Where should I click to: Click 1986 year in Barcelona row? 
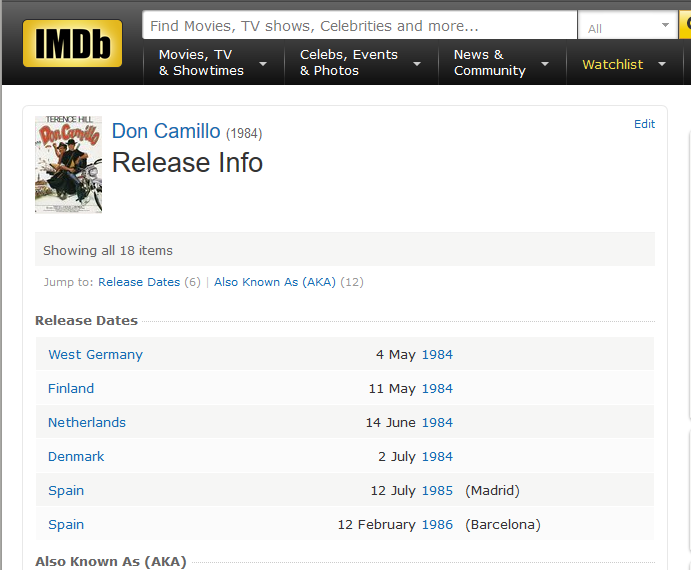click(437, 525)
